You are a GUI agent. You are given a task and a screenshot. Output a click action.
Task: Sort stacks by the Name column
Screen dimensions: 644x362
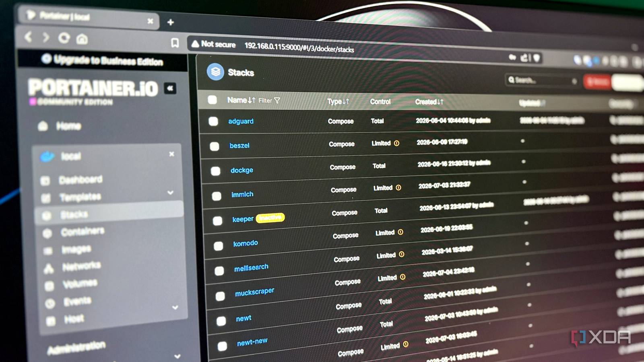click(x=242, y=100)
